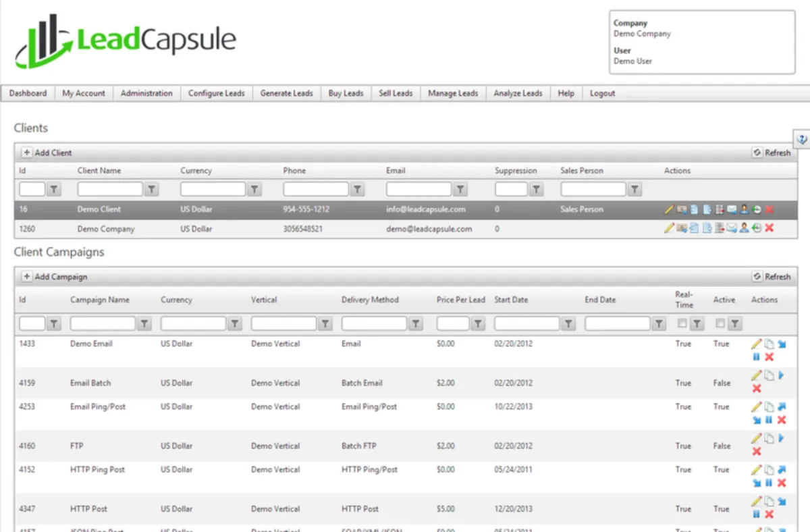Click red X delete icon for Demo Company

tap(769, 228)
